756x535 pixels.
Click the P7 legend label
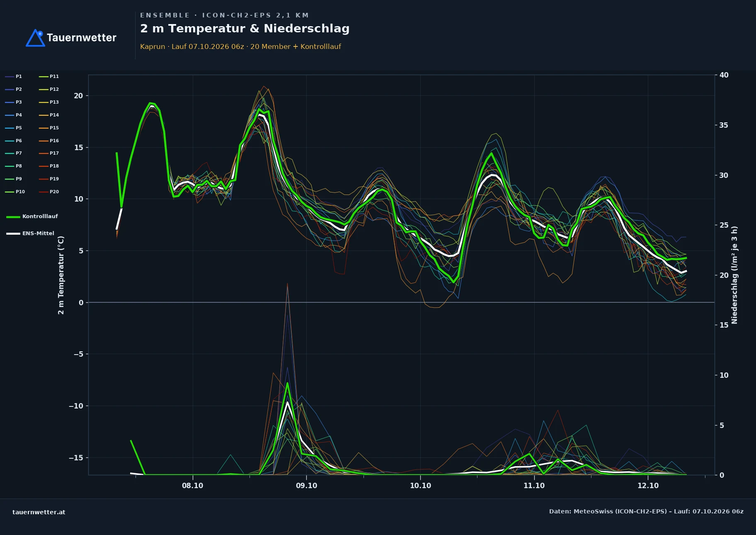tap(19, 153)
